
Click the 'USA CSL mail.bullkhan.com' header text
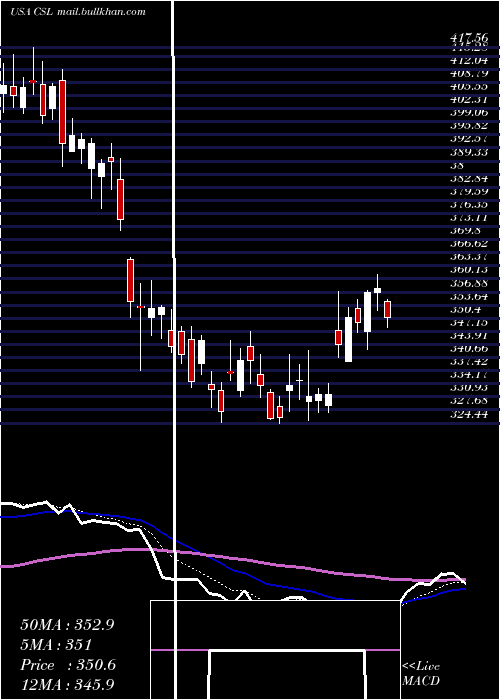78,12
